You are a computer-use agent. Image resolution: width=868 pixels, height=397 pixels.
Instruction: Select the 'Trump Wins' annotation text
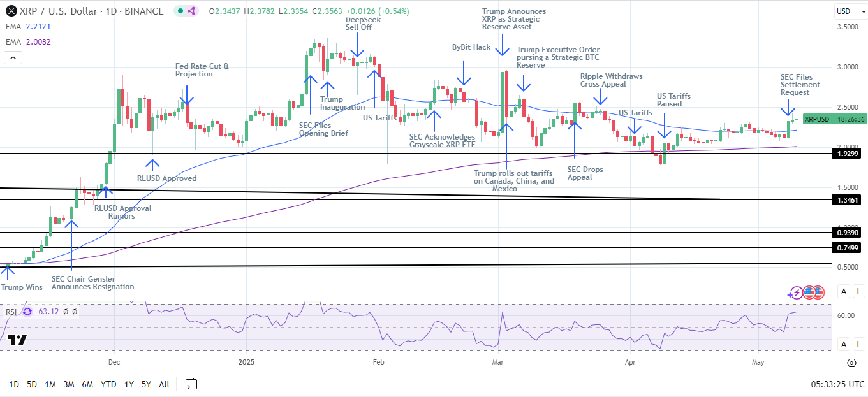[22, 287]
